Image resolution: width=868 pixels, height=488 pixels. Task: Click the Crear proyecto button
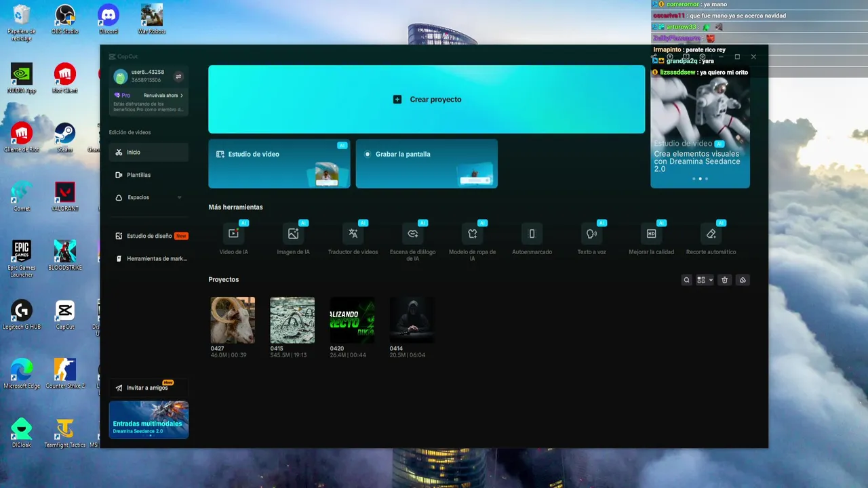pos(427,99)
